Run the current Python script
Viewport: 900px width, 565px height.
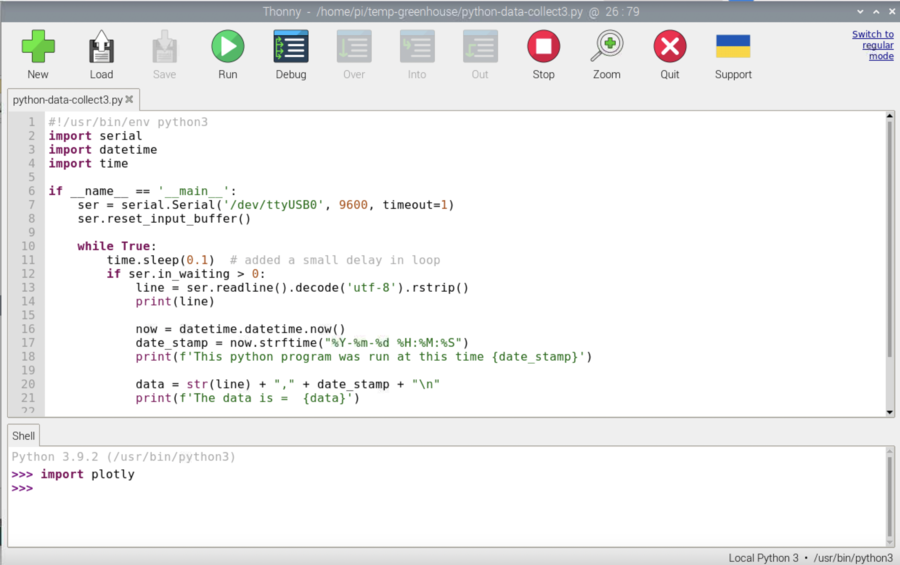click(227, 47)
